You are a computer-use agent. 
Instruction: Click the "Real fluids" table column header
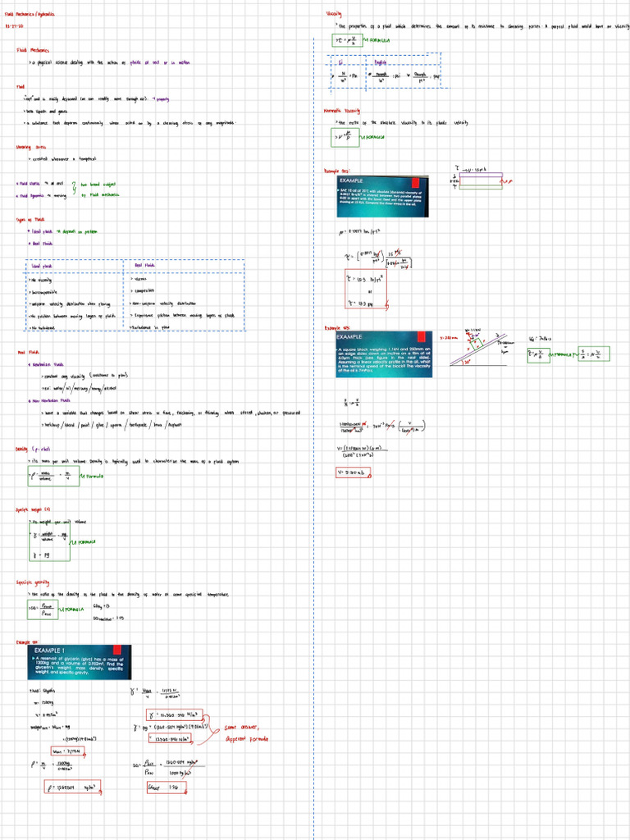coord(144,265)
